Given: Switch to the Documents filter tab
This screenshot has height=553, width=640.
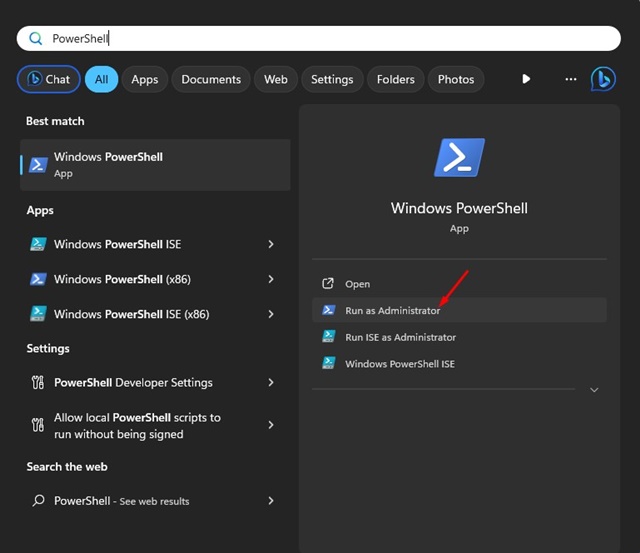Looking at the screenshot, I should pyautogui.click(x=211, y=79).
